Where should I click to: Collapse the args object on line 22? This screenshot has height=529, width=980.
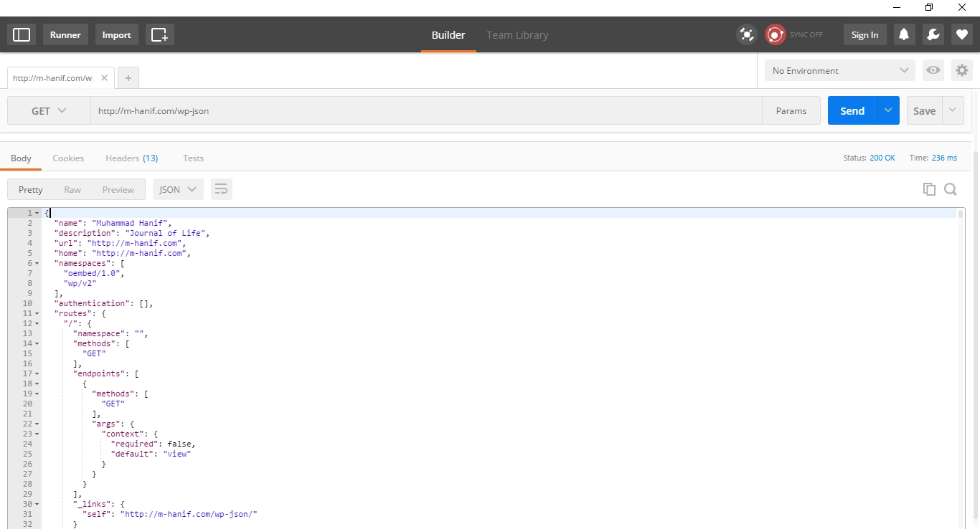(37, 424)
